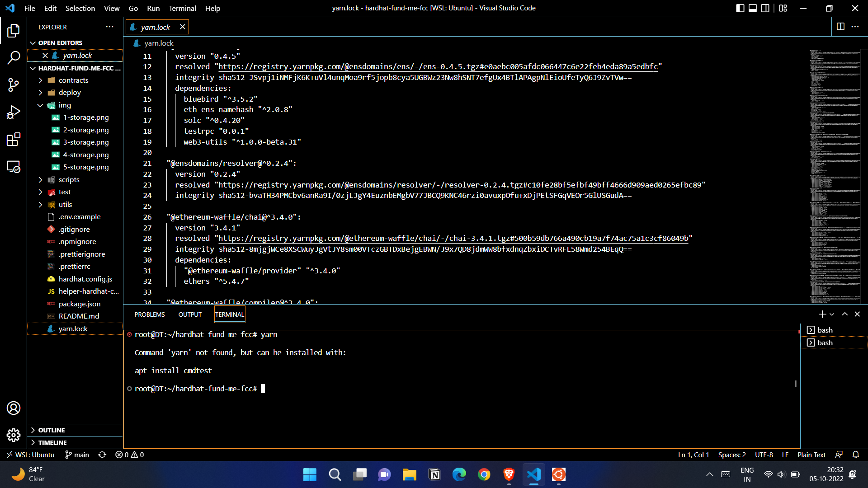The height and width of the screenshot is (488, 868).
Task: Open the Search view in activity bar
Action: (x=14, y=57)
